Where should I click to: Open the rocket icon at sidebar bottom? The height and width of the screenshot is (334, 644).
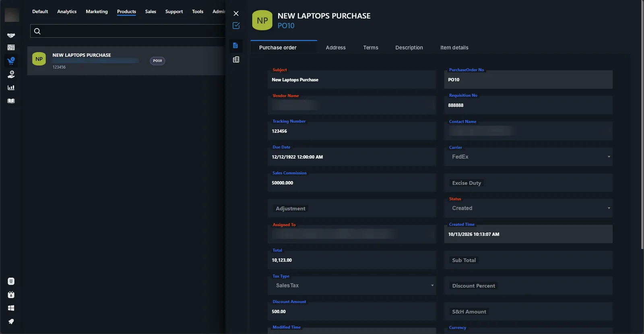[x=11, y=322]
